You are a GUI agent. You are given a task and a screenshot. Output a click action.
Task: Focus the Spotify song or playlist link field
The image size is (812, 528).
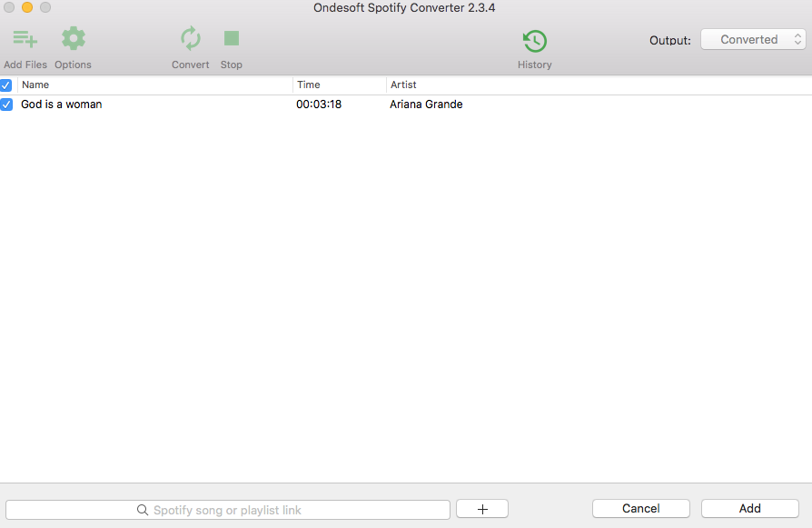pyautogui.click(x=228, y=510)
